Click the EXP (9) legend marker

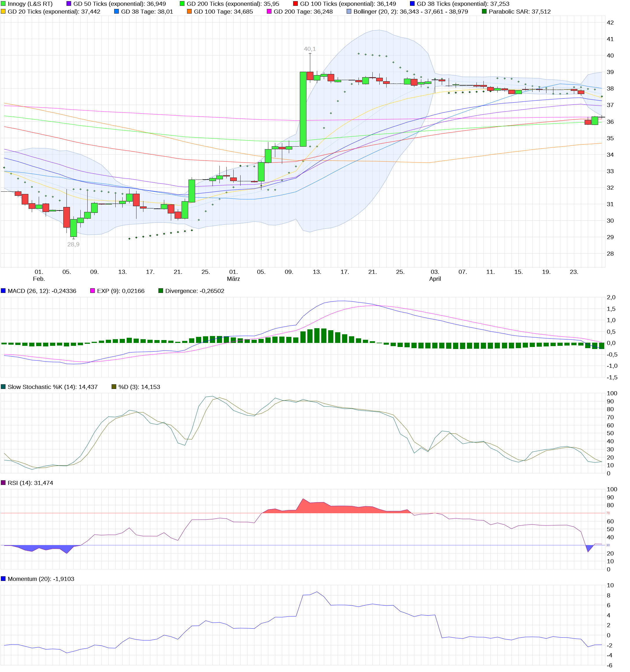pos(92,291)
